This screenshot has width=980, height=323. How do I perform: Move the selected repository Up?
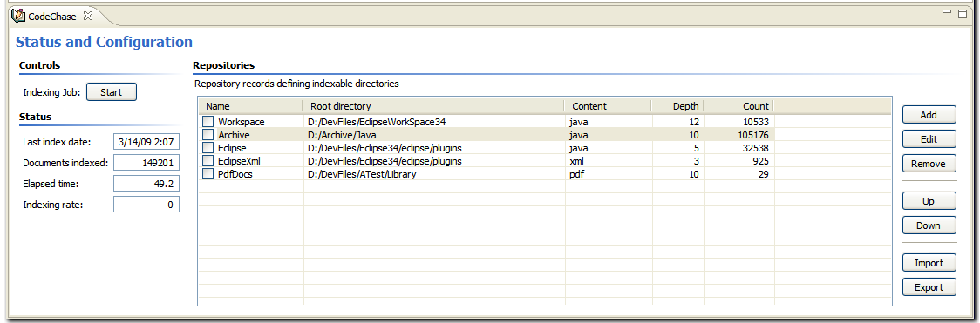[929, 201]
